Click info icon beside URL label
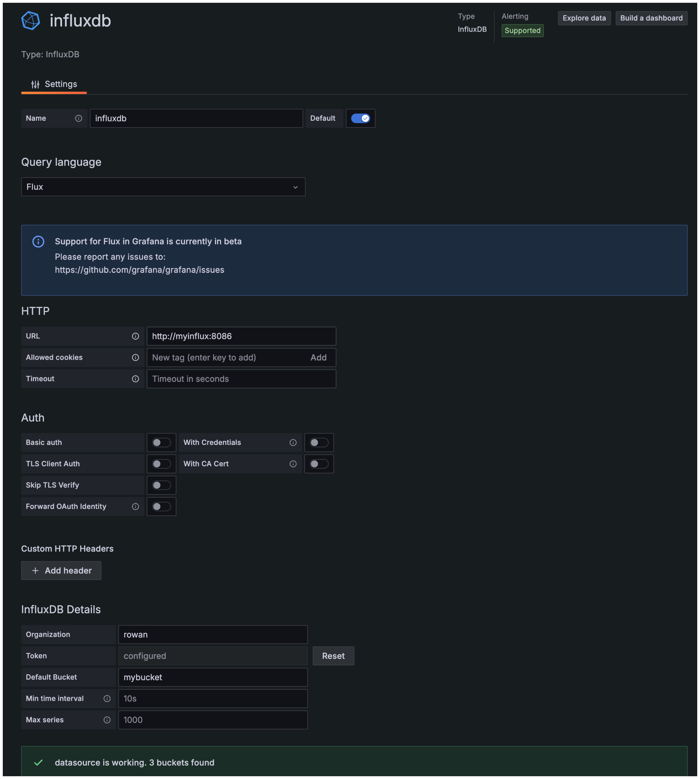This screenshot has width=700, height=779. pyautogui.click(x=135, y=336)
